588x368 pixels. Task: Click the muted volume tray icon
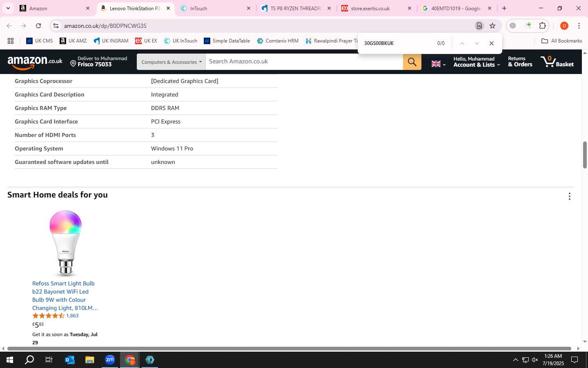pyautogui.click(x=535, y=360)
